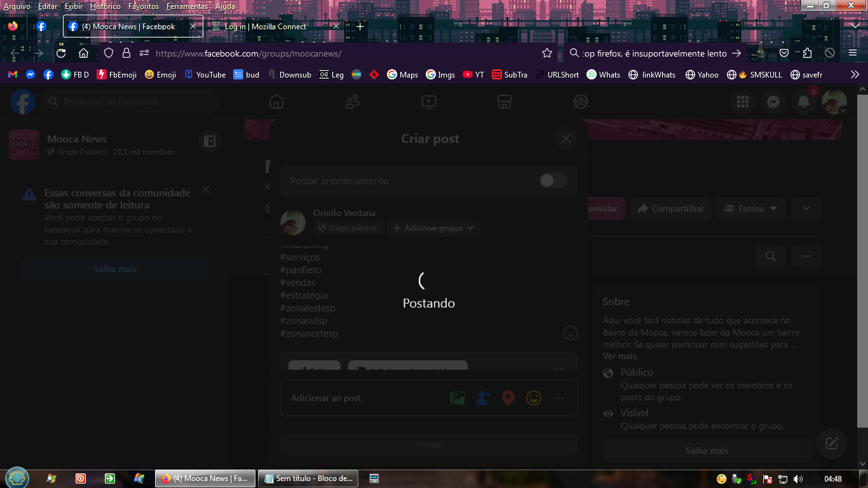Open the Firefox application hamburger menu

click(853, 53)
